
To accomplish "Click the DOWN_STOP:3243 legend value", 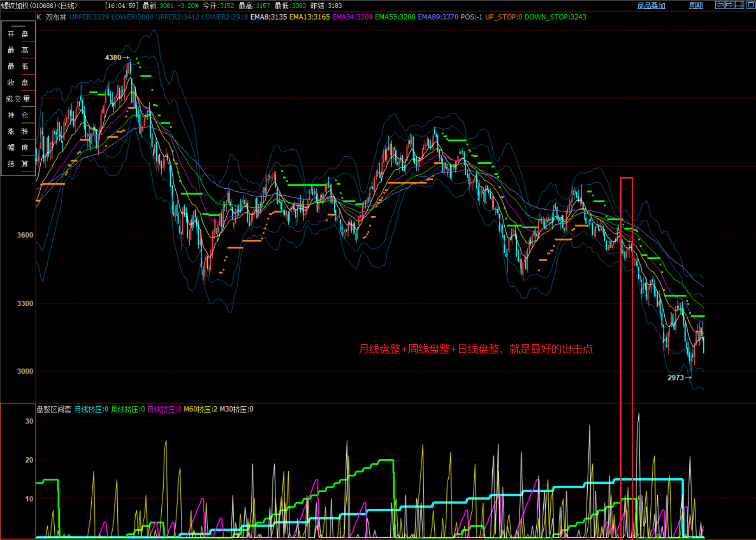I will point(555,17).
